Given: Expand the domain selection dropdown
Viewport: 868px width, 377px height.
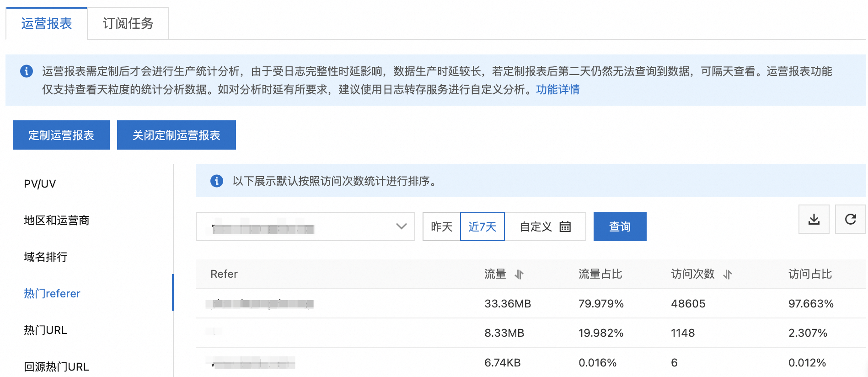Looking at the screenshot, I should 305,226.
